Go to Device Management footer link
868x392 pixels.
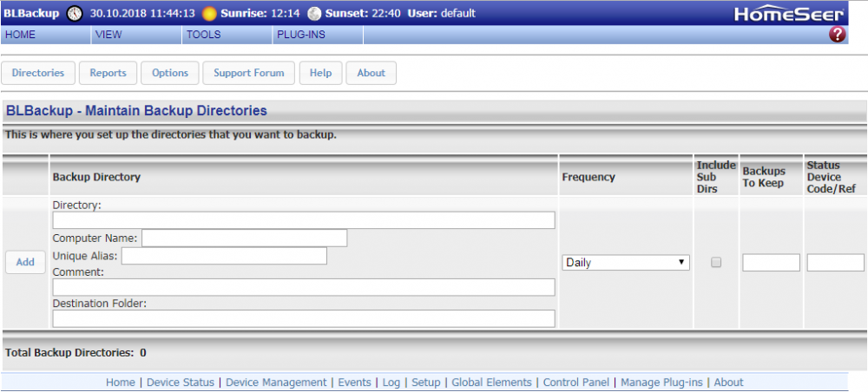[276, 382]
